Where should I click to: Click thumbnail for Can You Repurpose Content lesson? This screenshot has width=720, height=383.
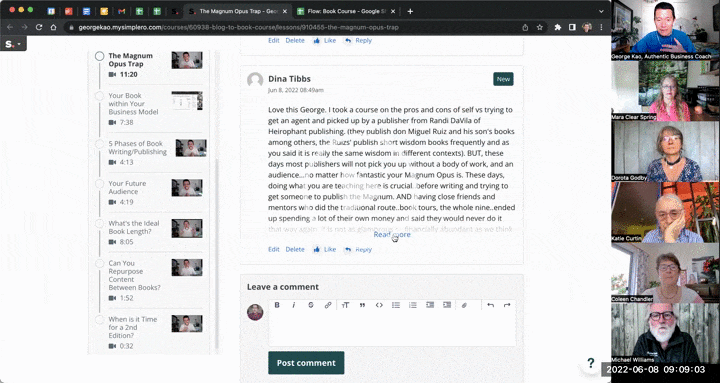pyautogui.click(x=187, y=268)
